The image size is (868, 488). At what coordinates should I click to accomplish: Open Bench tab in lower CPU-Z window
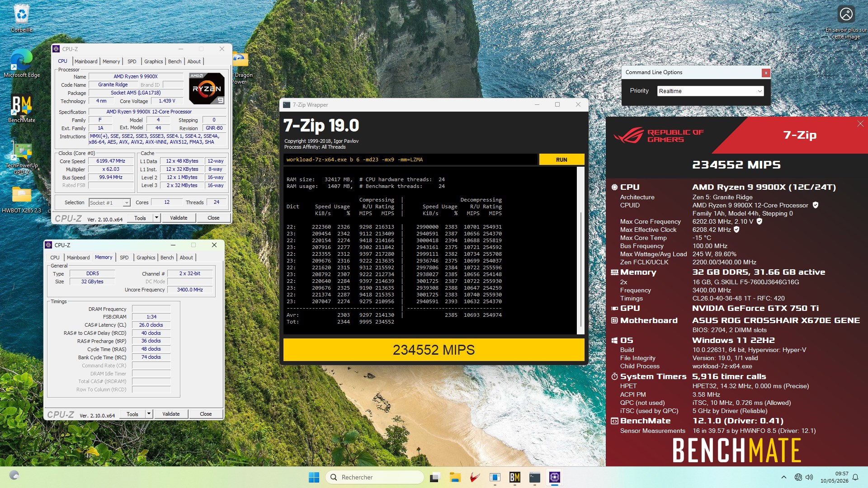[167, 258]
